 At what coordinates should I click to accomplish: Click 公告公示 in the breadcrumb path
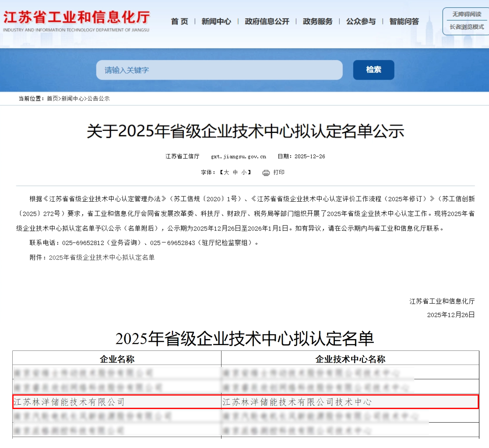[99, 99]
